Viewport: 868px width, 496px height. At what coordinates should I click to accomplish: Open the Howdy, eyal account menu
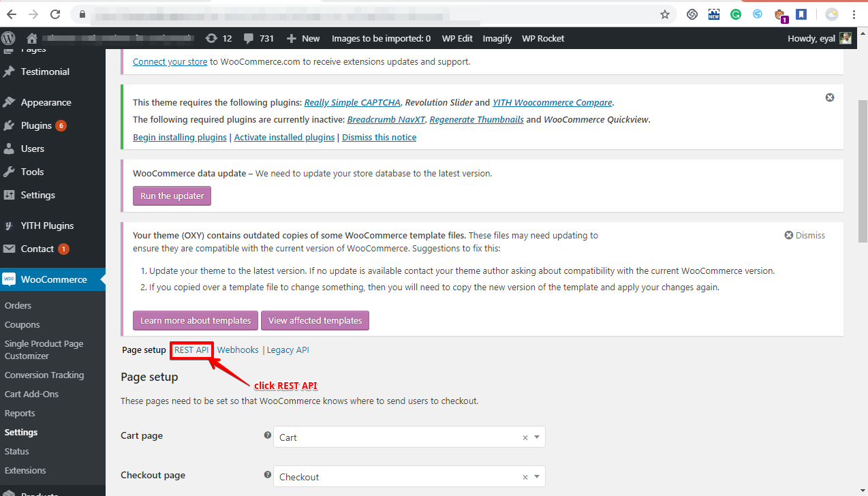point(820,38)
